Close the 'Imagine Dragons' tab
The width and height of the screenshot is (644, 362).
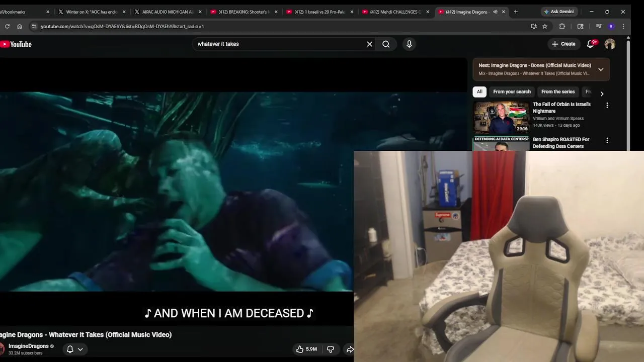[x=503, y=12]
